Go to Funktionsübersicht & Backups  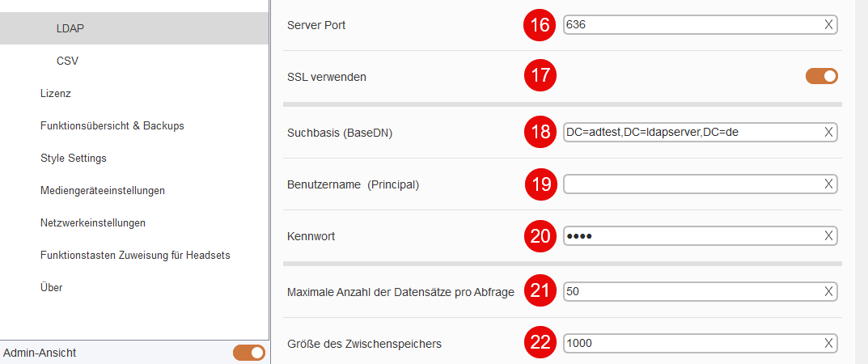(112, 125)
